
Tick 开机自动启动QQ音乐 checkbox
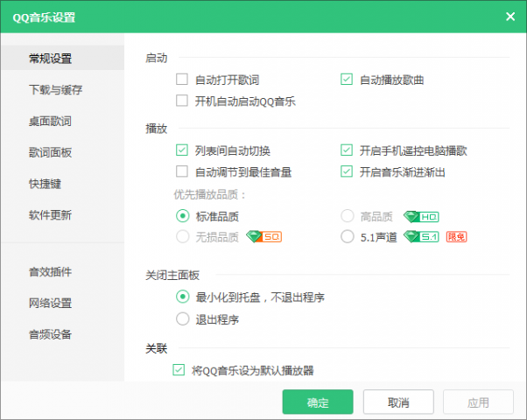tap(182, 101)
